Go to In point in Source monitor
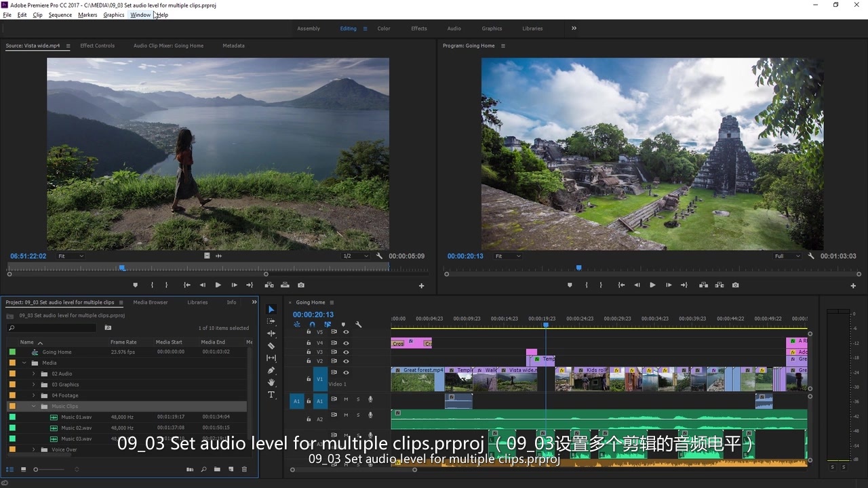 pyautogui.click(x=187, y=285)
